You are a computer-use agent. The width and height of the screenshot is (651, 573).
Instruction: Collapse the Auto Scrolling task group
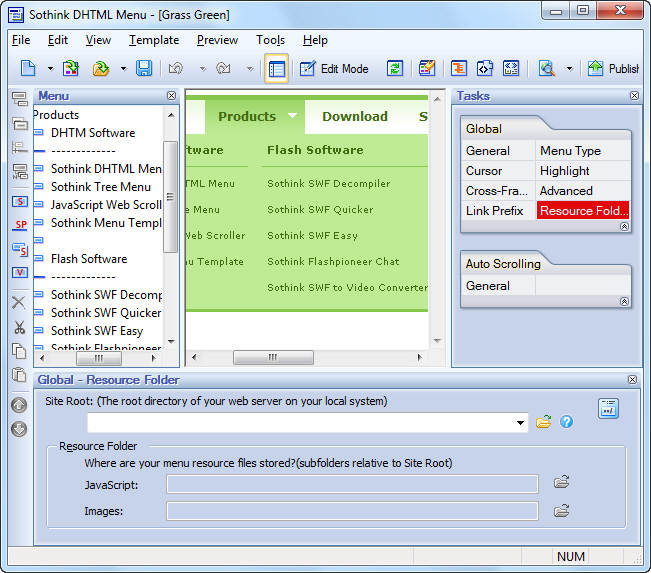coord(624,301)
